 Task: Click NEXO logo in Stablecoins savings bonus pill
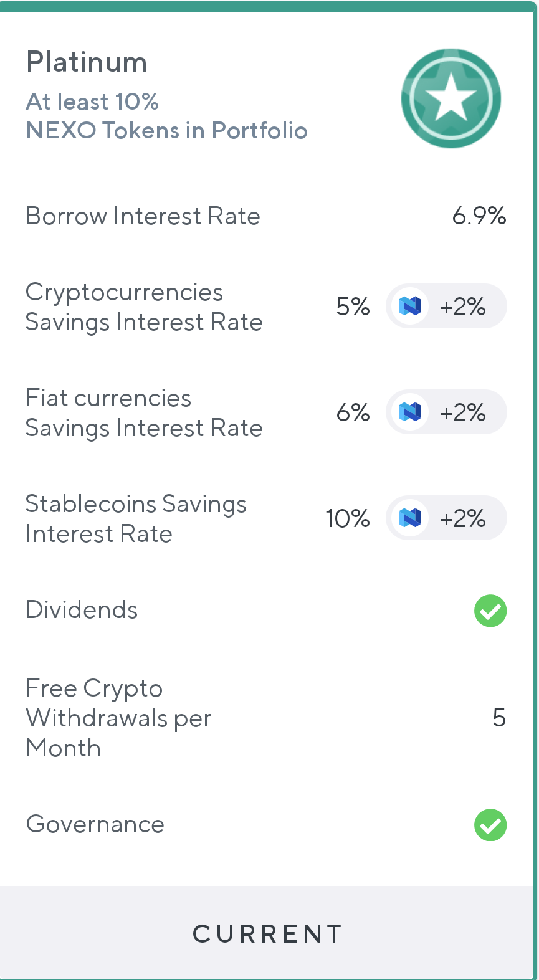pos(409,518)
